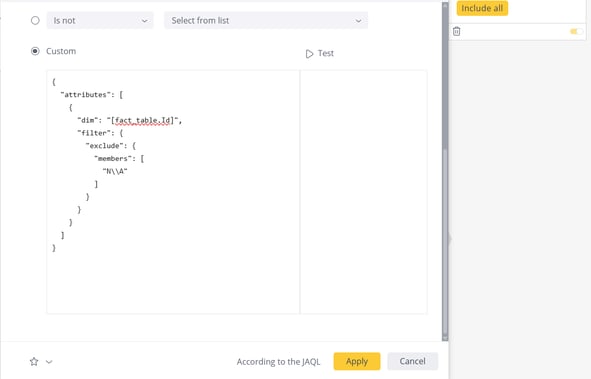This screenshot has width=591, height=379.
Task: Click the Custom option label
Action: pyautogui.click(x=61, y=51)
